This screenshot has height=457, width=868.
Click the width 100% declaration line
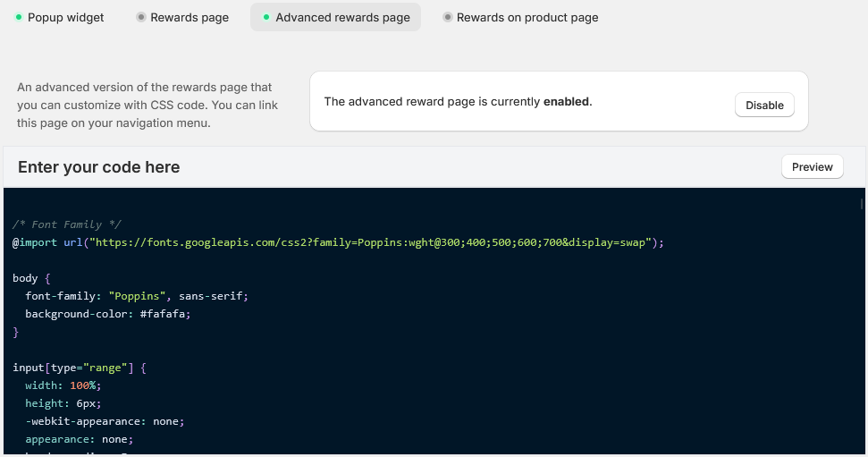tap(63, 385)
